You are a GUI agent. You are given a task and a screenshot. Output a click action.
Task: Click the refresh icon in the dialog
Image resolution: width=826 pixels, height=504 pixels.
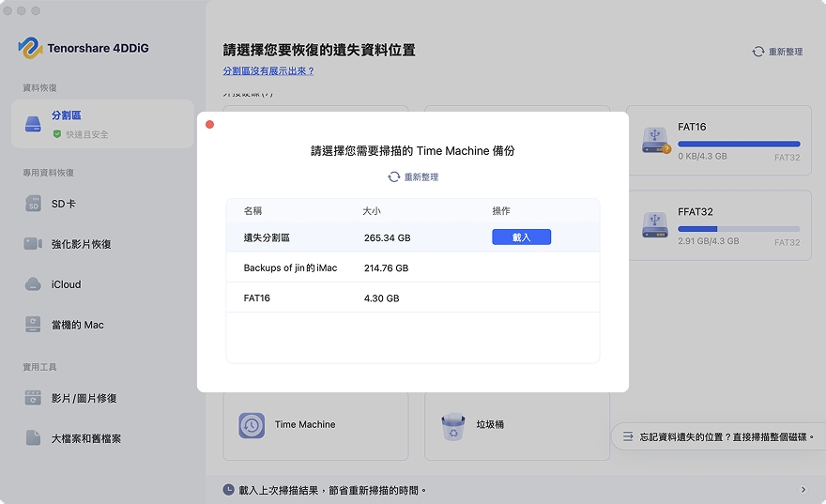point(393,177)
